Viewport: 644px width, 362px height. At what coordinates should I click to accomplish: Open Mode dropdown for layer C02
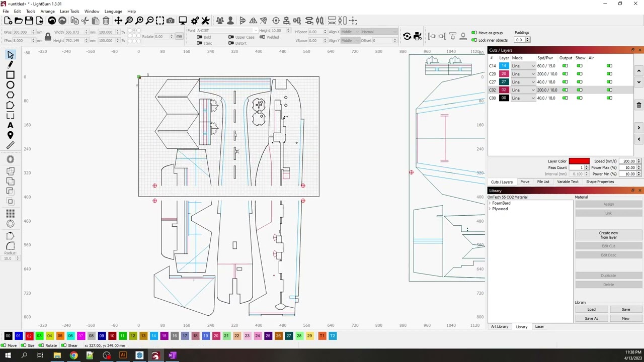point(523,90)
